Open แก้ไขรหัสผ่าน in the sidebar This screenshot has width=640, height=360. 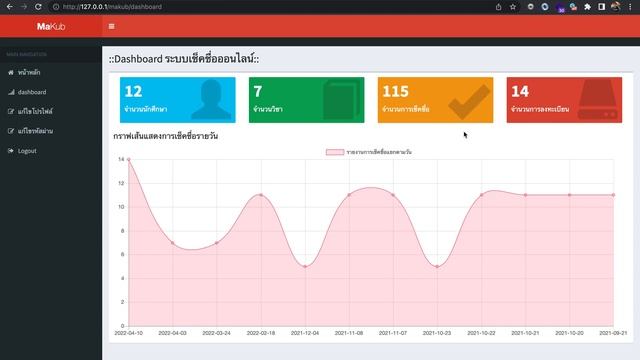pyautogui.click(x=51, y=131)
